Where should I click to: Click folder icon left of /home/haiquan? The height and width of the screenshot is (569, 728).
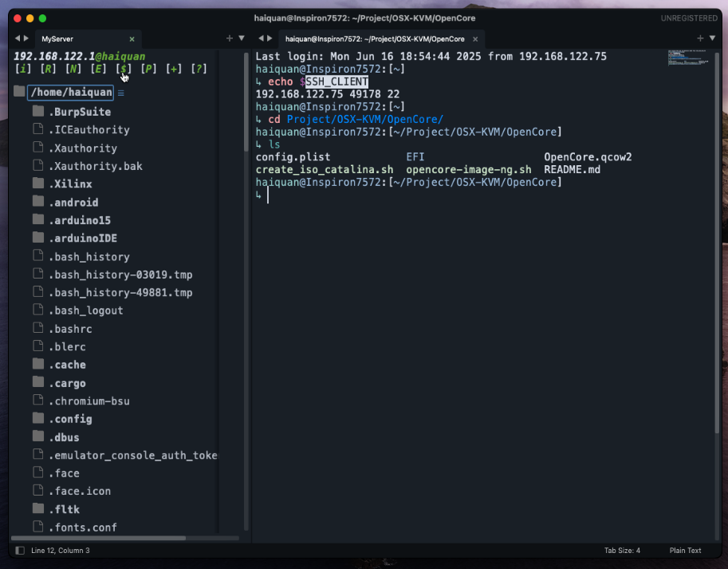click(19, 91)
